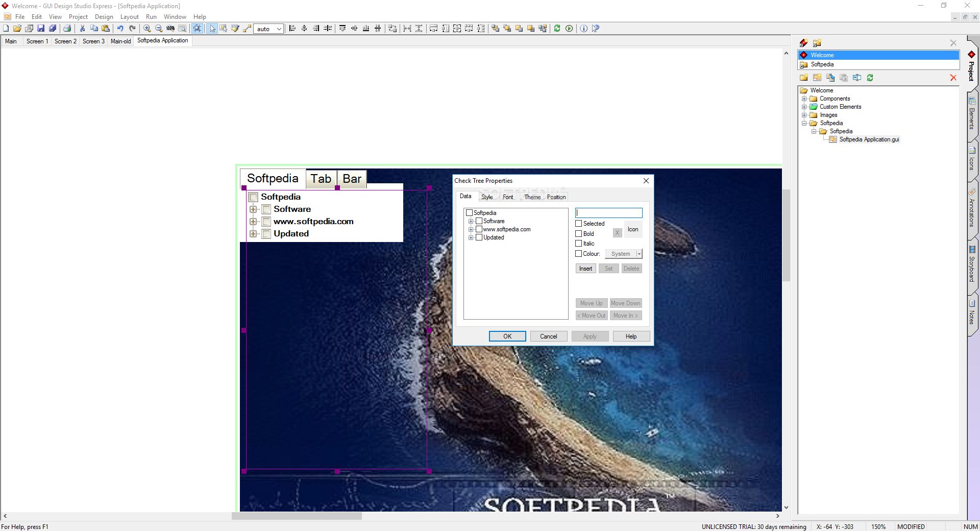This screenshot has width=980, height=531.
Task: Click the Help button in dialog
Action: coord(631,336)
